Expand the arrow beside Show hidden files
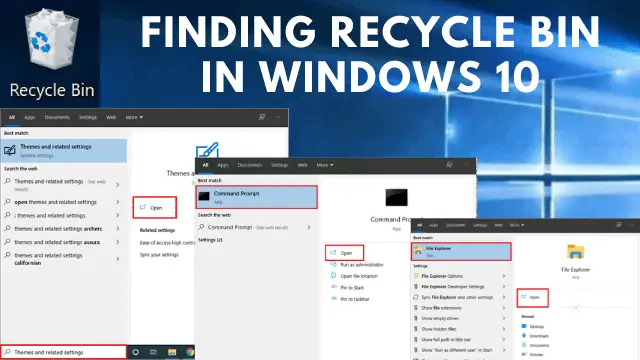 point(504,329)
